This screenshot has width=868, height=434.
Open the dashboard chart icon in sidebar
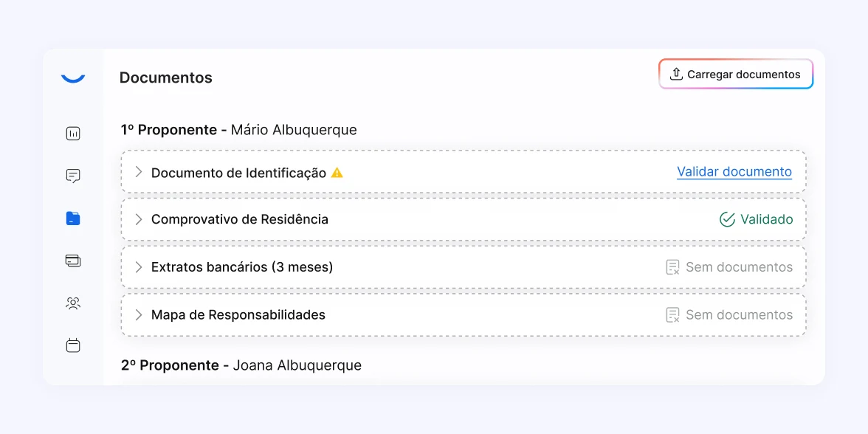point(73,134)
